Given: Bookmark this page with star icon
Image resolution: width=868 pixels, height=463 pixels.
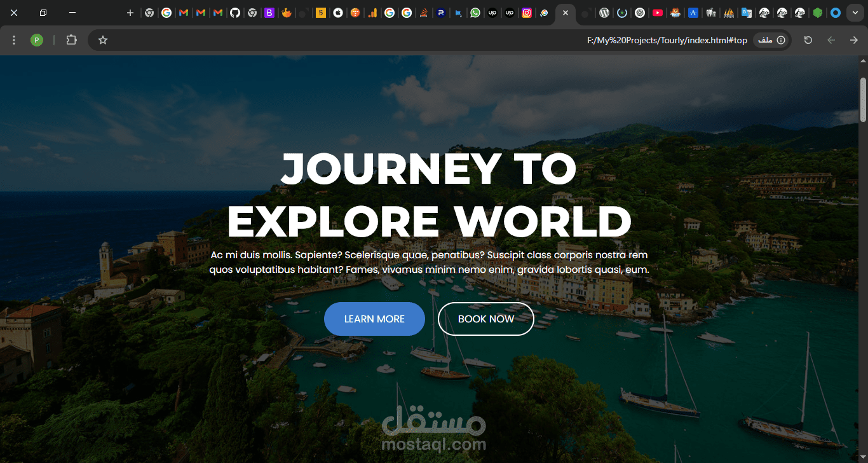Looking at the screenshot, I should 103,40.
